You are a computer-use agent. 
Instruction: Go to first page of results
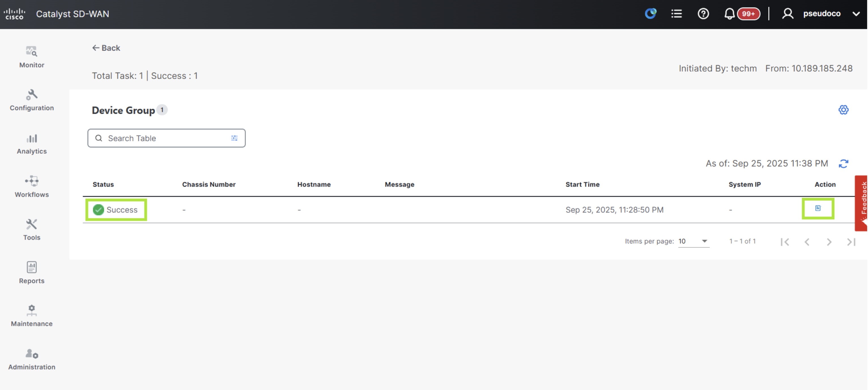(x=784, y=242)
